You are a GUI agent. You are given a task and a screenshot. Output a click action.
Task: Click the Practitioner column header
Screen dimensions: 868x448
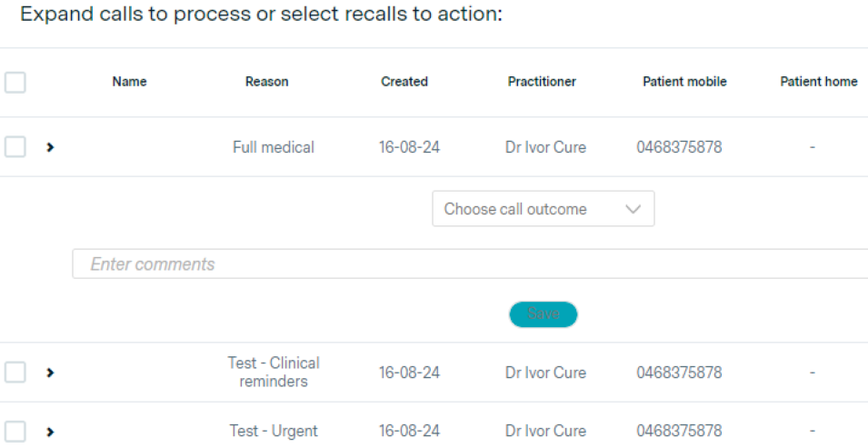pos(542,82)
